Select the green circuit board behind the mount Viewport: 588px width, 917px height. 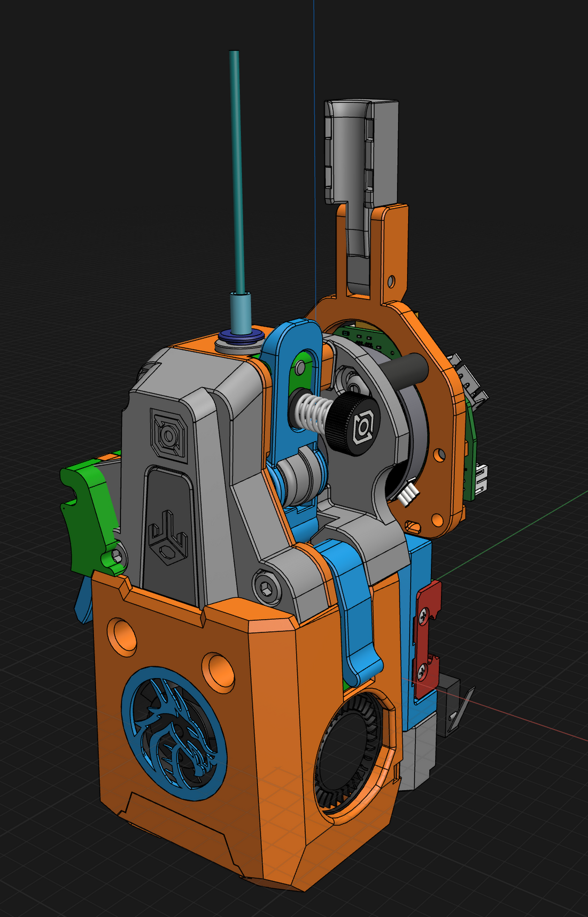tap(470, 460)
